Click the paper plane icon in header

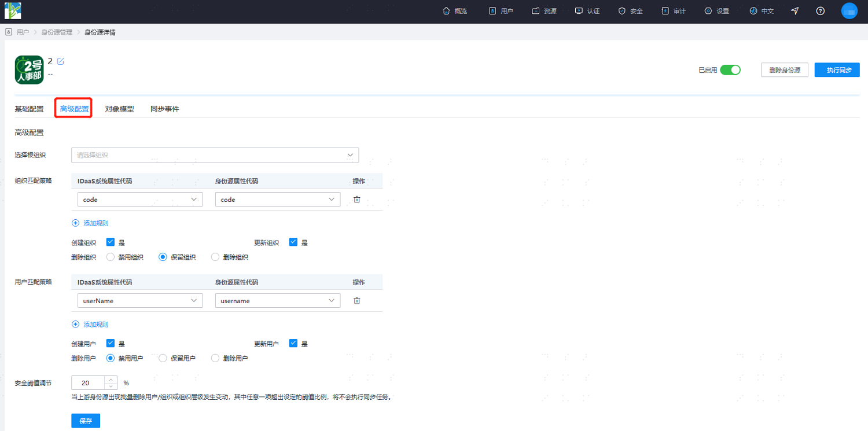coord(795,11)
